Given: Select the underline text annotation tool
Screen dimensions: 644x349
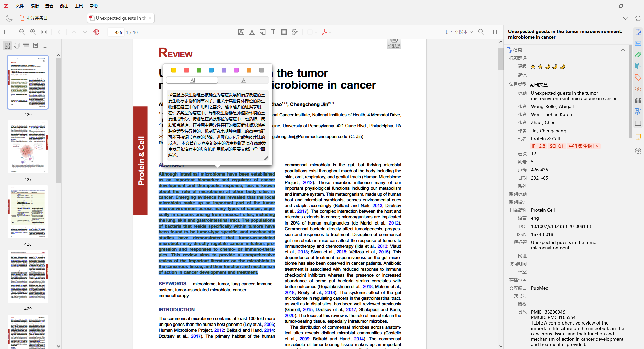Looking at the screenshot, I should pos(252,32).
